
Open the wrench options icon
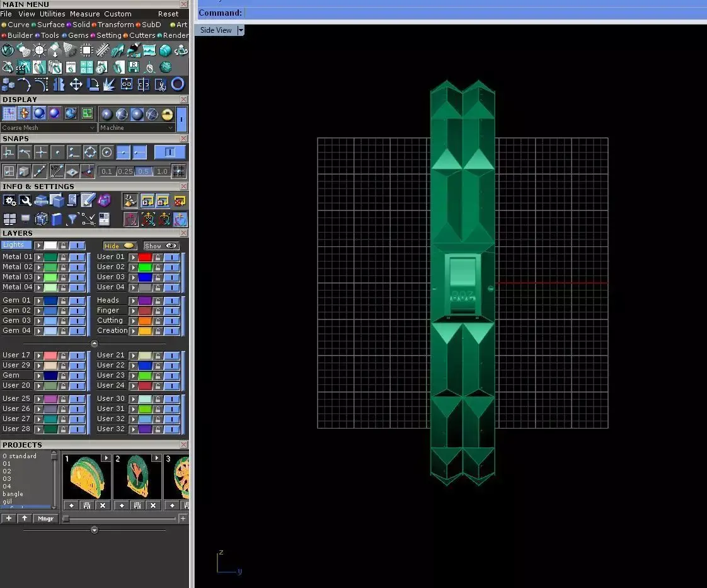pos(26,200)
